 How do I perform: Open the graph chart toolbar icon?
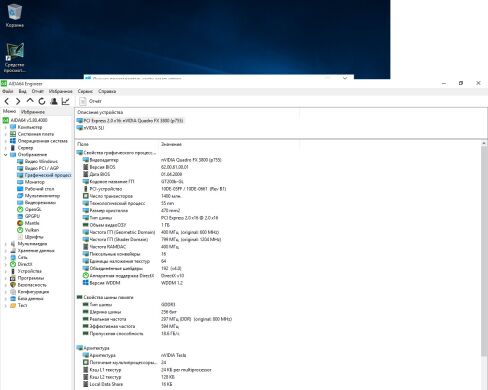point(66,101)
